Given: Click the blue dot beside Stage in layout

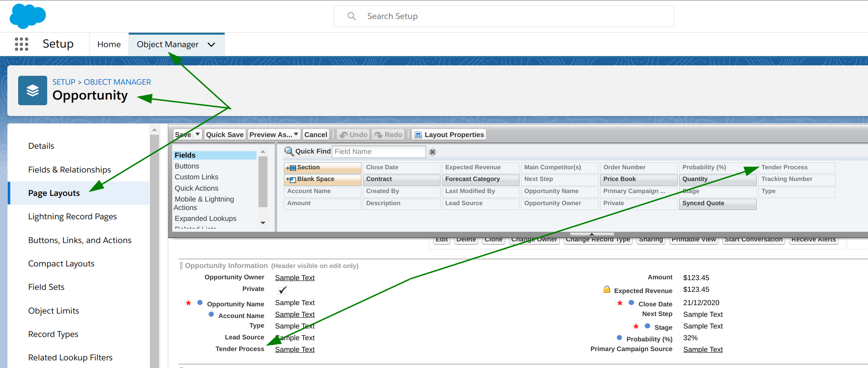Looking at the screenshot, I should click(648, 326).
